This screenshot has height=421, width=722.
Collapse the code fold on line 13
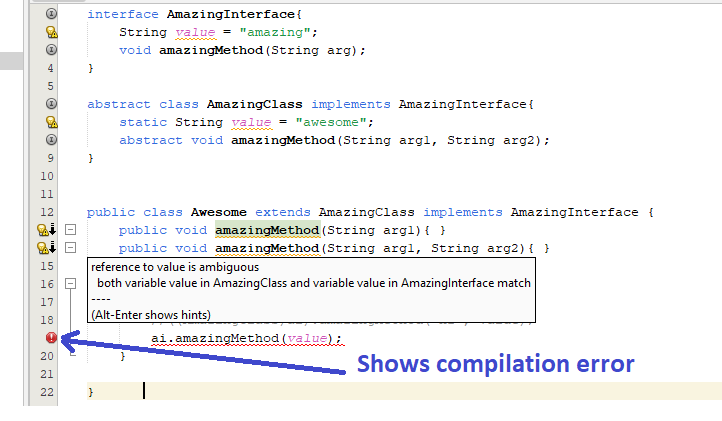point(71,230)
